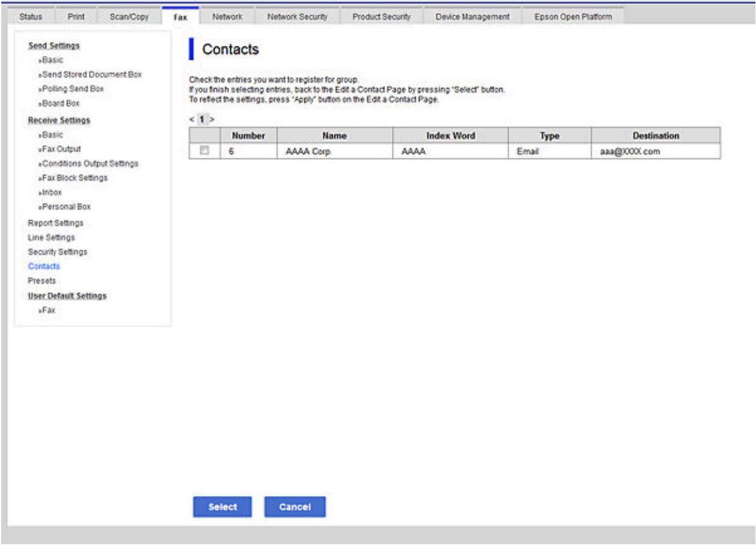Viewport: 756px width, 546px height.
Task: Click the Cancel button
Action: click(295, 507)
